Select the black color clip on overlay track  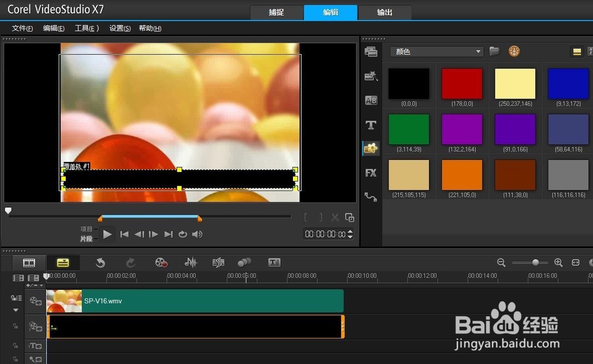196,327
